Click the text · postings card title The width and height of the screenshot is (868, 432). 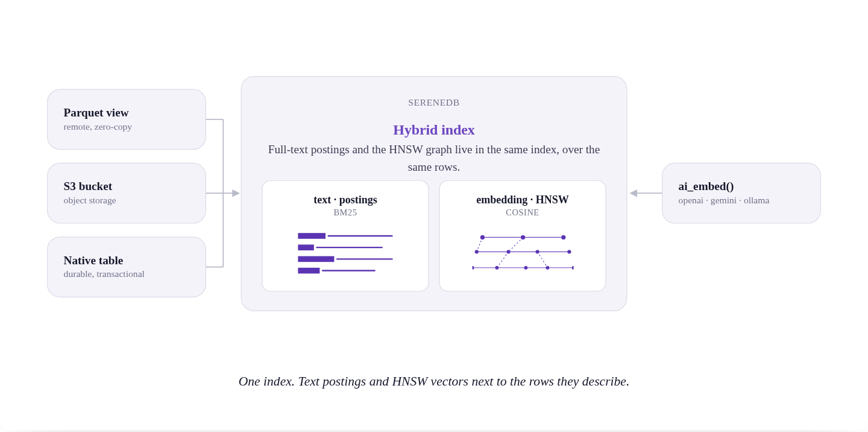click(x=345, y=200)
